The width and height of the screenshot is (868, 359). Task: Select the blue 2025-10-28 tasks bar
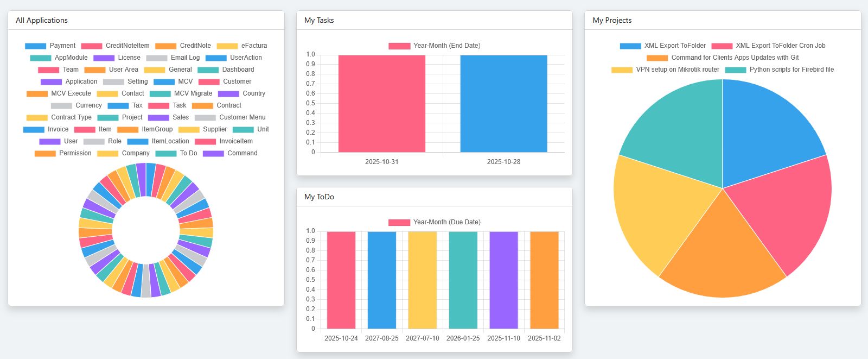click(503, 103)
